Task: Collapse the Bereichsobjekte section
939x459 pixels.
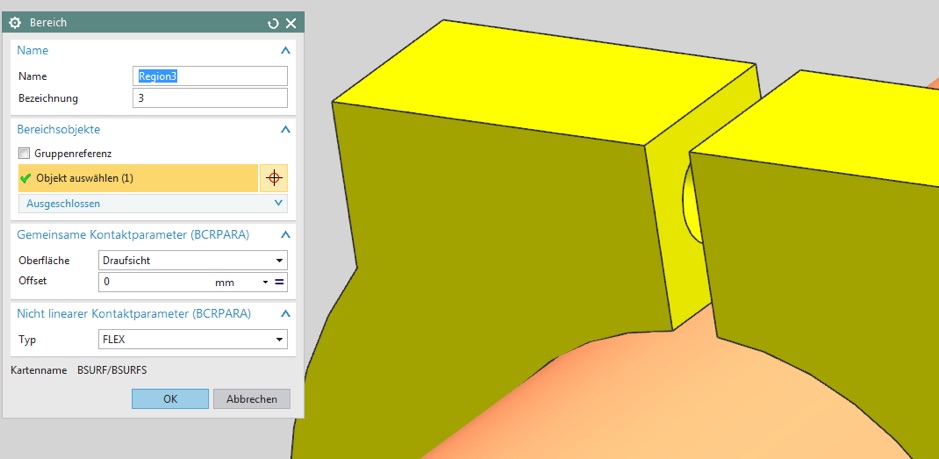Action: coord(286,129)
